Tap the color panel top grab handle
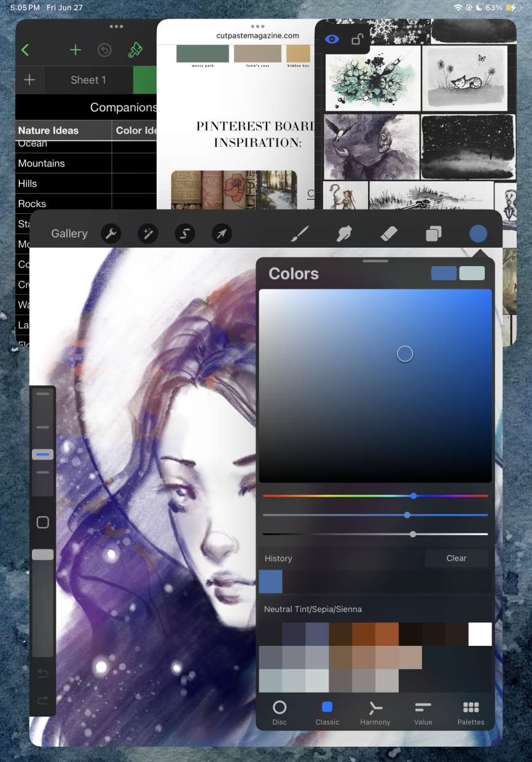 point(375,261)
